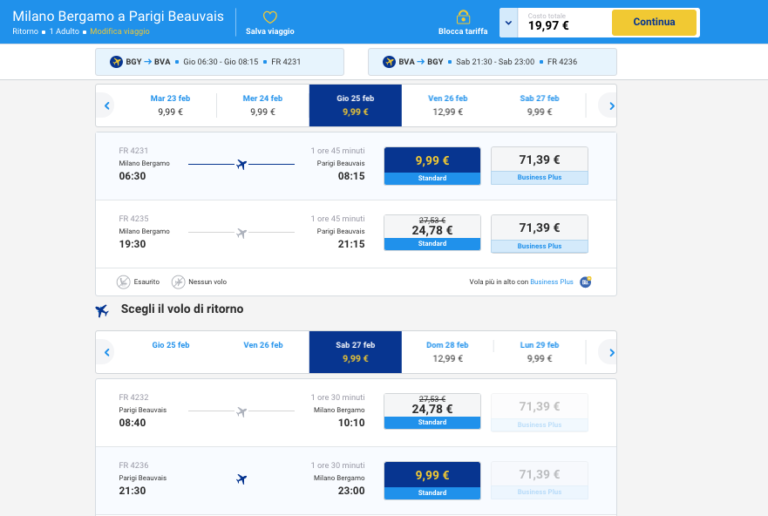Open the Business Plus link in legend
768x516 pixels.
coord(552,282)
